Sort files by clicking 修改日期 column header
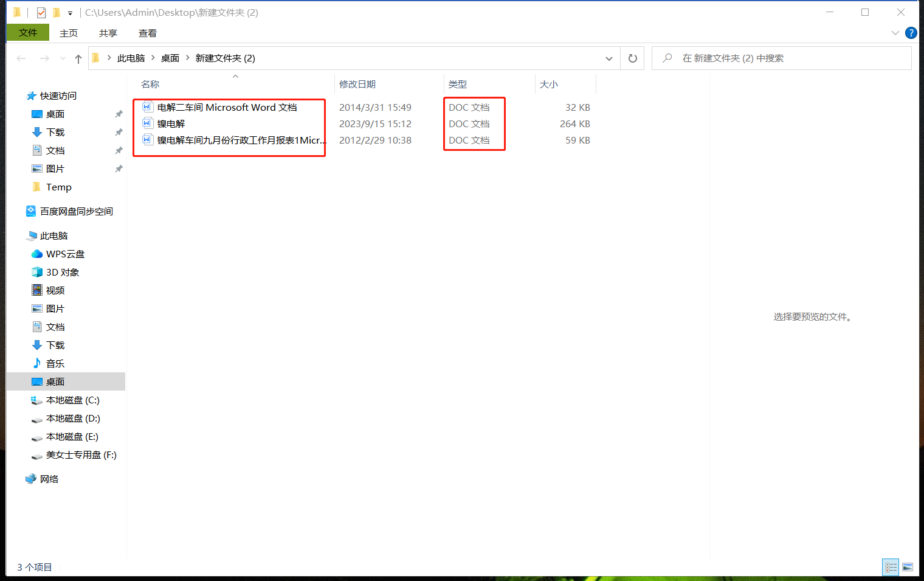The height and width of the screenshot is (581, 924). pos(358,84)
